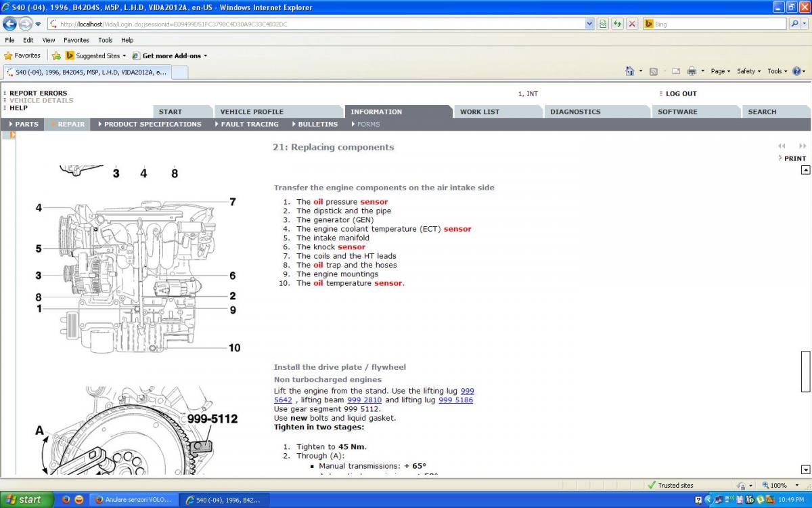Click the red Stop loading icon
The image size is (812, 508).
[x=632, y=24]
